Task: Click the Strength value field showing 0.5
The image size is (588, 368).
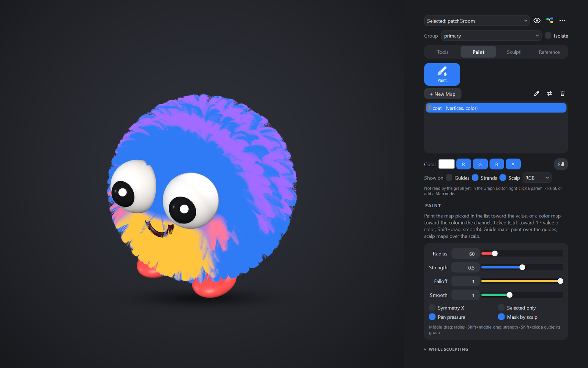Action: [465, 268]
